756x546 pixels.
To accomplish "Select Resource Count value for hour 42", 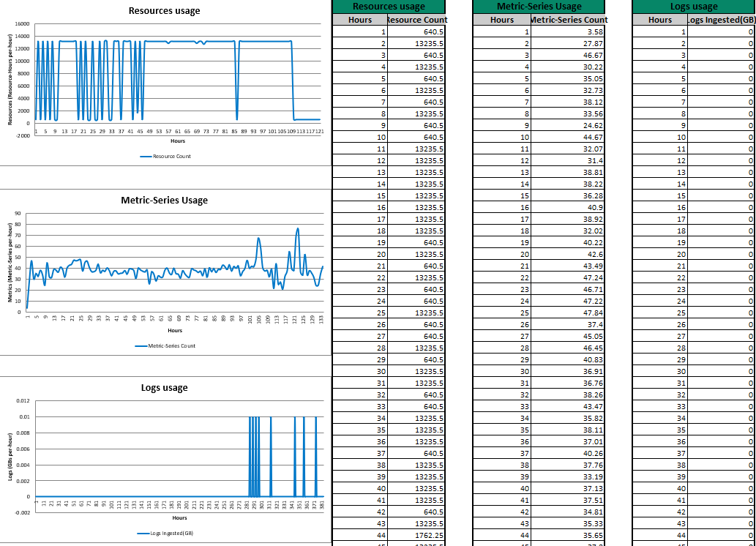I will 416,512.
